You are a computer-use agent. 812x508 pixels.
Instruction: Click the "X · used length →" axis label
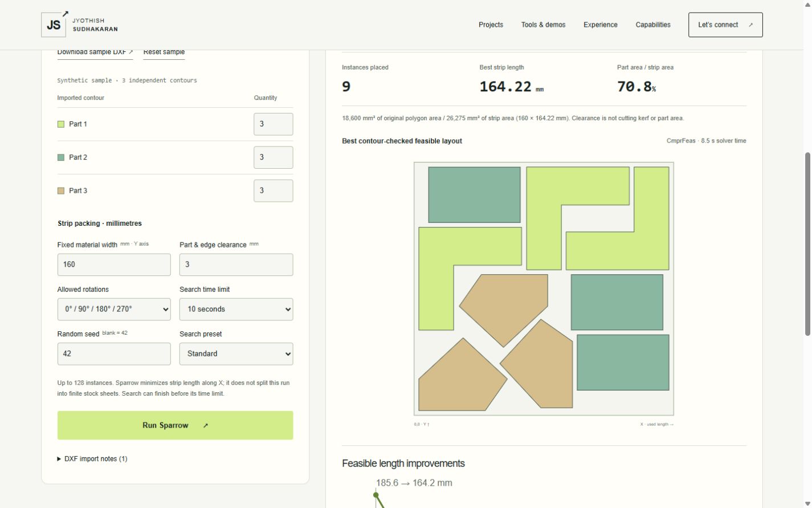click(x=657, y=424)
